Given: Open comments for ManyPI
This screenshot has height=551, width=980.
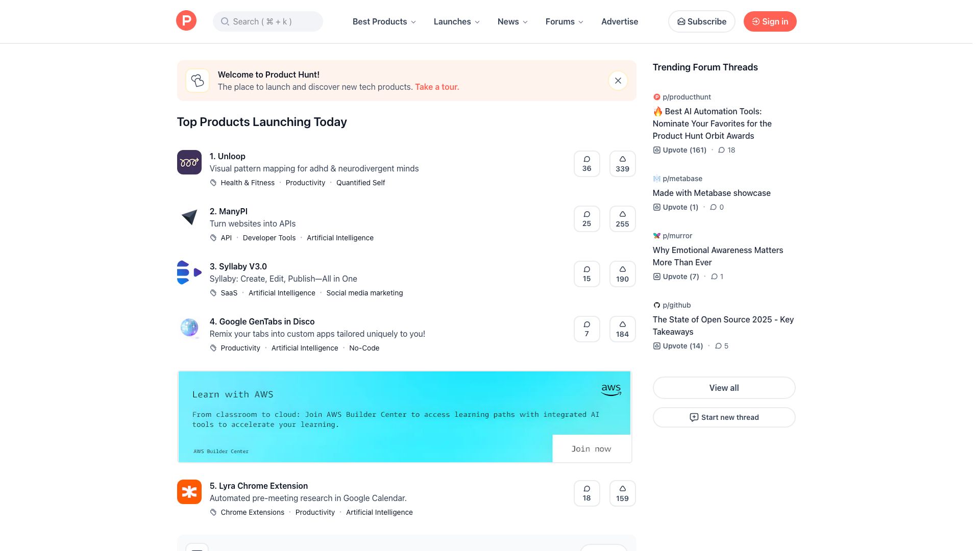Looking at the screenshot, I should click(586, 218).
